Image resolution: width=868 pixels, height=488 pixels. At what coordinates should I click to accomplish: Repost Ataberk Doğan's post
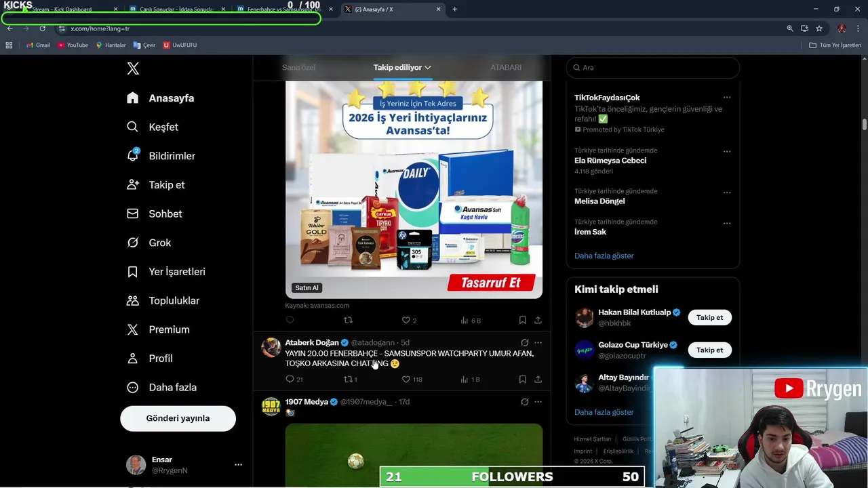tap(351, 380)
